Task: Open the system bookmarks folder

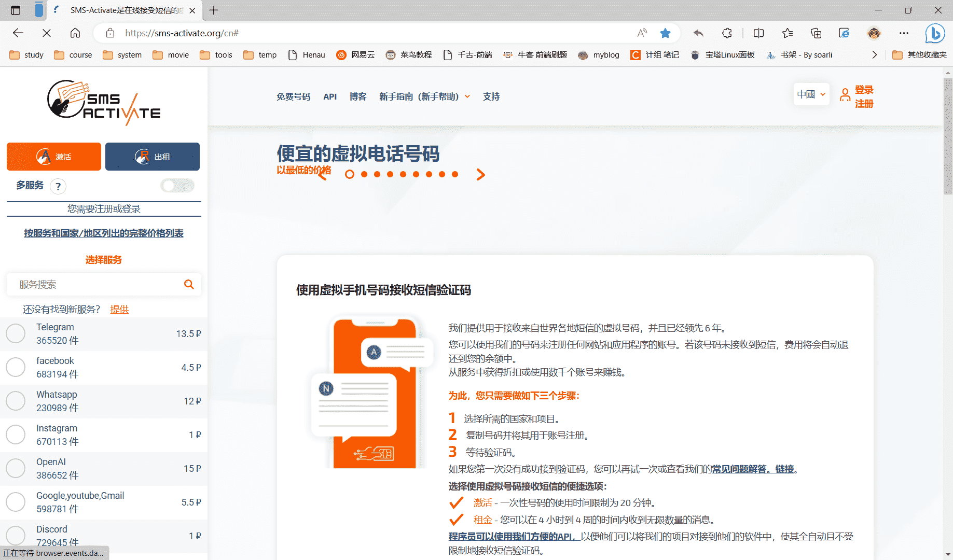Action: (x=122, y=55)
